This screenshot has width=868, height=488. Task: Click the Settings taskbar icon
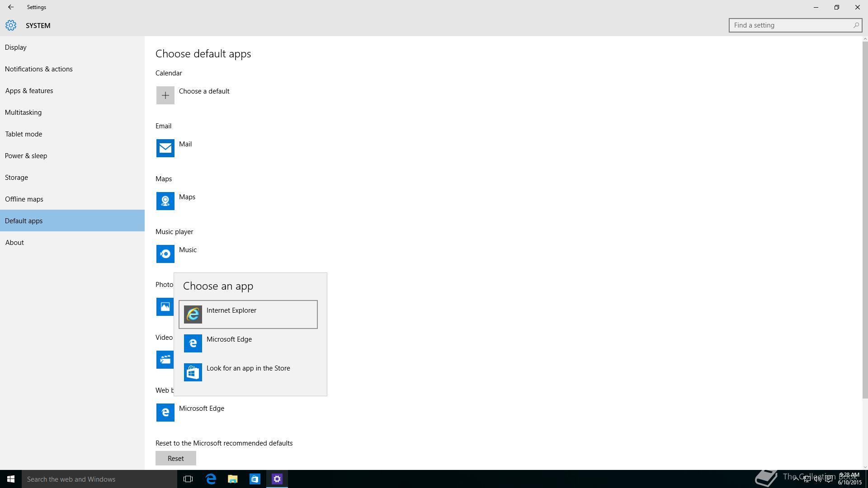coord(277,479)
